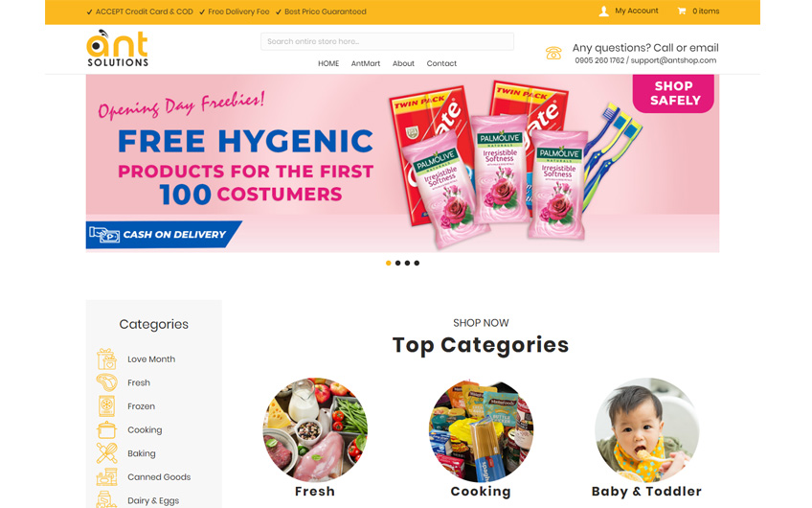Viewport: 812px width, 508px height.
Task: Go to first banner slide dot
Action: point(389,263)
